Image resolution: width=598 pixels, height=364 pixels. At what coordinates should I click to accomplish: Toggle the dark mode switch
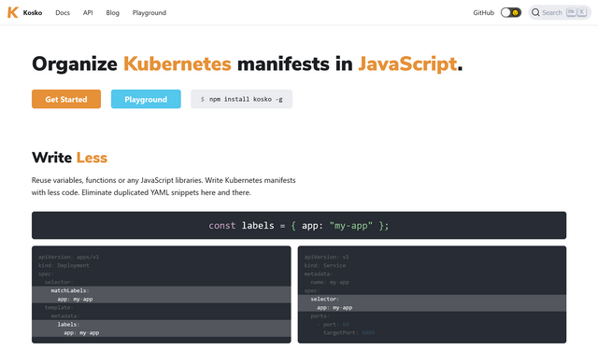pyautogui.click(x=511, y=12)
